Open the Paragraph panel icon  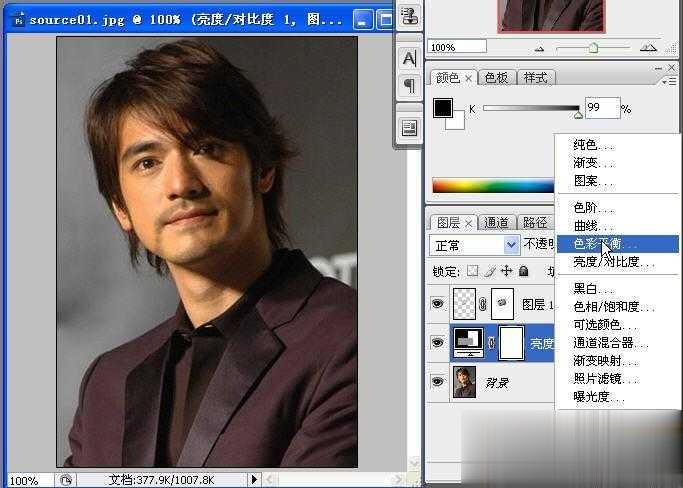(409, 85)
